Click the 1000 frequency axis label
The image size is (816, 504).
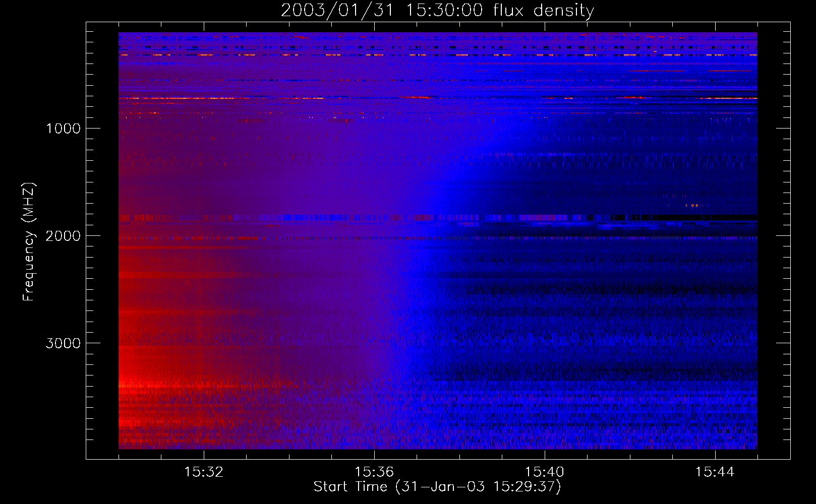tap(63, 129)
